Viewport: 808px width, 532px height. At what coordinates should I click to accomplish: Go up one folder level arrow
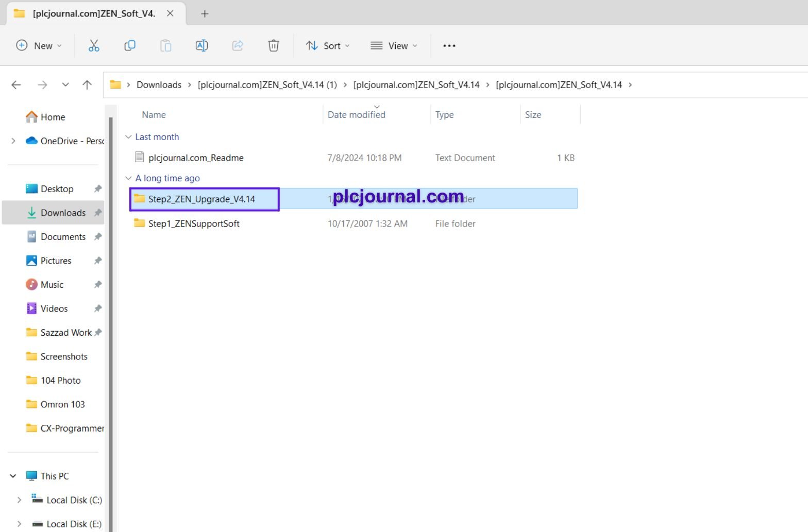tap(87, 85)
